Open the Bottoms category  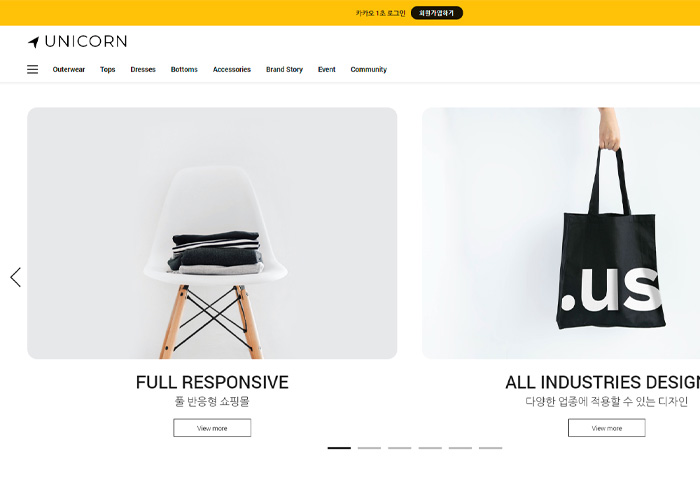tap(184, 70)
